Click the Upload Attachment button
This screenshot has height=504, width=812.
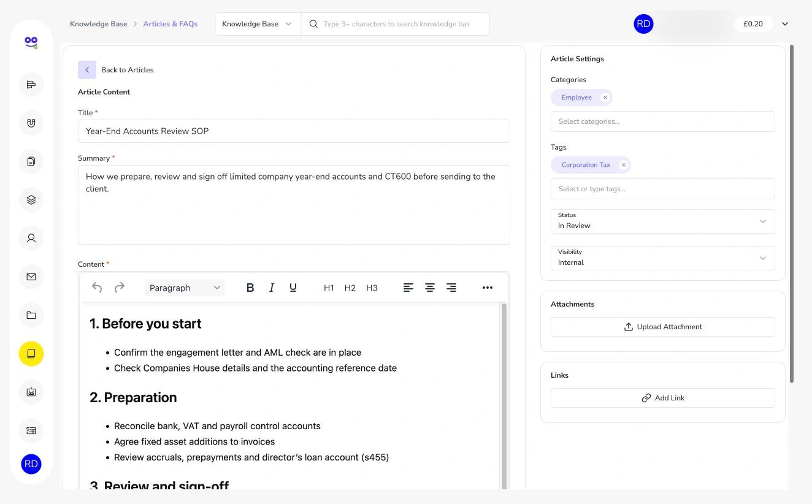point(663,327)
